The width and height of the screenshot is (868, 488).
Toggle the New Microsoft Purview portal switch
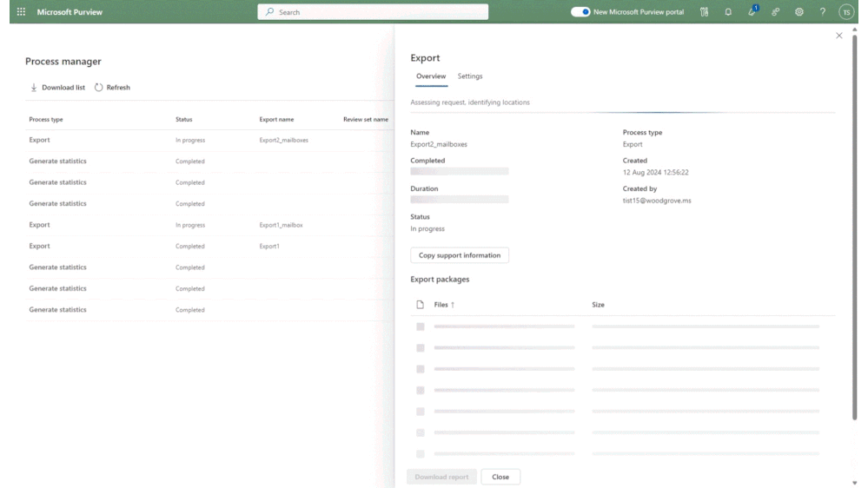click(580, 11)
